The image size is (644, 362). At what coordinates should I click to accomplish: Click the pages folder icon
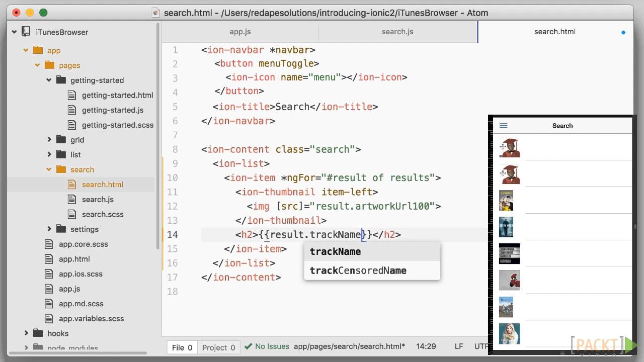click(49, 65)
